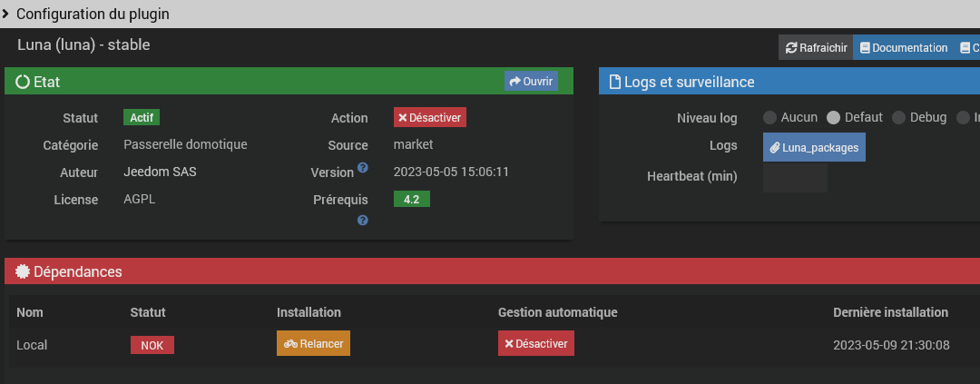Disable the plugin with the Action Désactiver button
Screen dimensions: 980x384
point(430,118)
